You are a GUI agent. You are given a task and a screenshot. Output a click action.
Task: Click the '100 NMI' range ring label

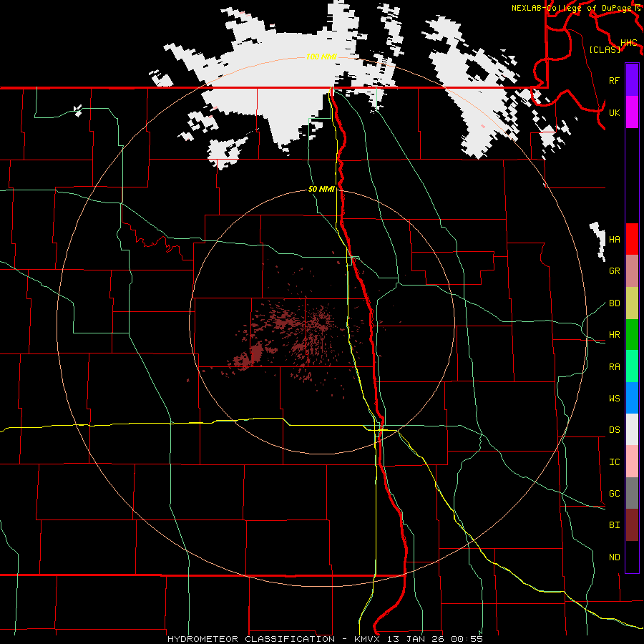click(321, 57)
